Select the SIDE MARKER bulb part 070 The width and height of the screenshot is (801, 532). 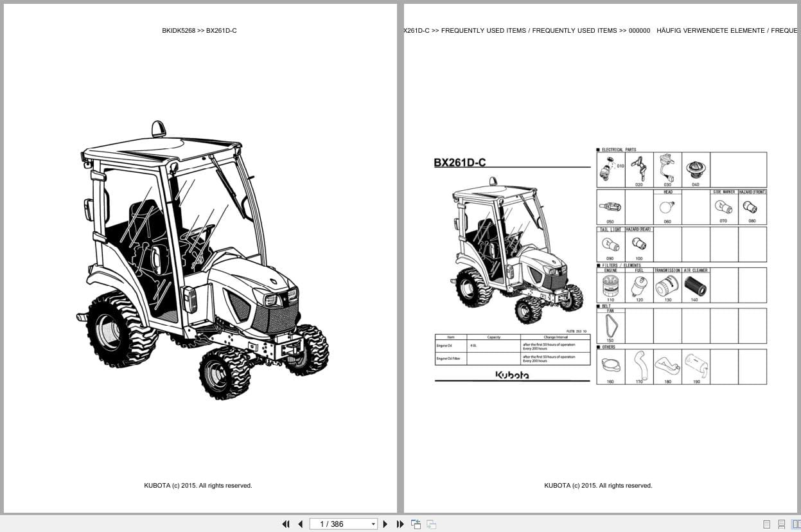[724, 207]
